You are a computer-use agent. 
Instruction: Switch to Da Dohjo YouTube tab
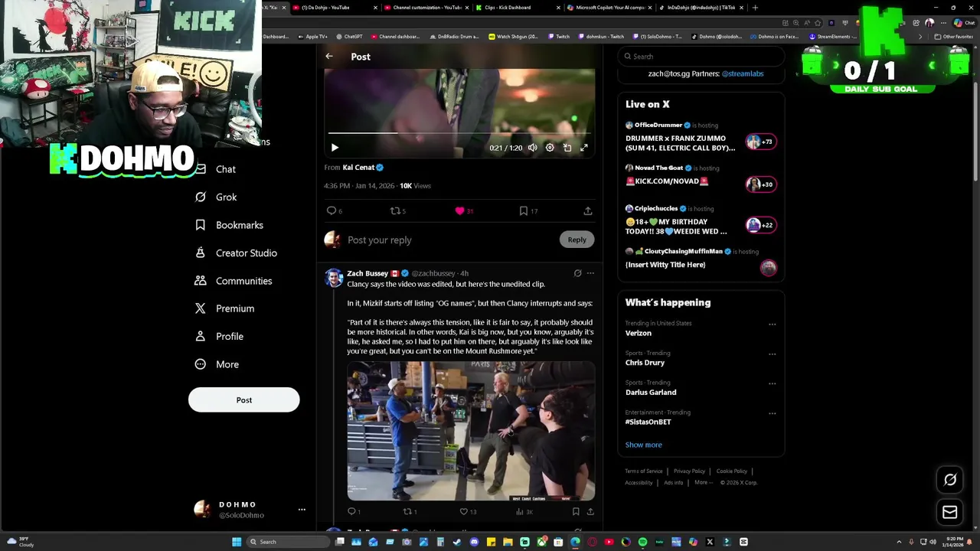(x=335, y=8)
